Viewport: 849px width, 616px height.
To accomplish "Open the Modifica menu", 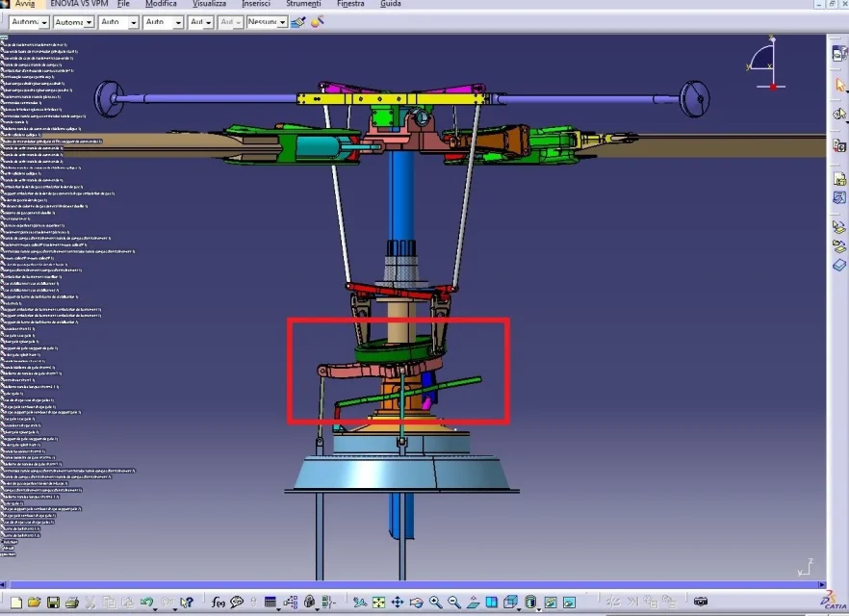I will click(161, 4).
